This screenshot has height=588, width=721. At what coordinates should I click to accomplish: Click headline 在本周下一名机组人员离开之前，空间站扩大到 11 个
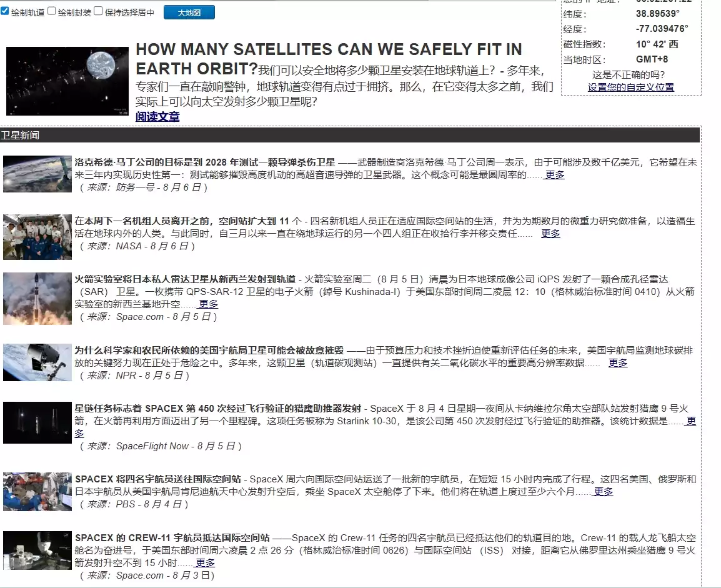(188, 221)
